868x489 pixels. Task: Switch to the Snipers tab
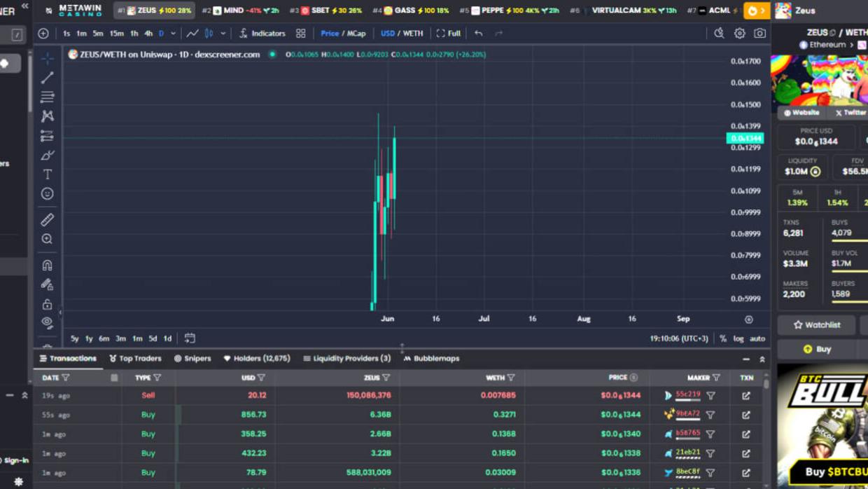(x=192, y=359)
